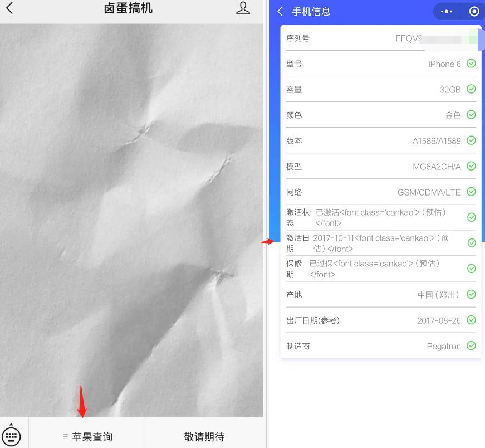
Task: Click green check in 激活状态 row
Action: [472, 217]
